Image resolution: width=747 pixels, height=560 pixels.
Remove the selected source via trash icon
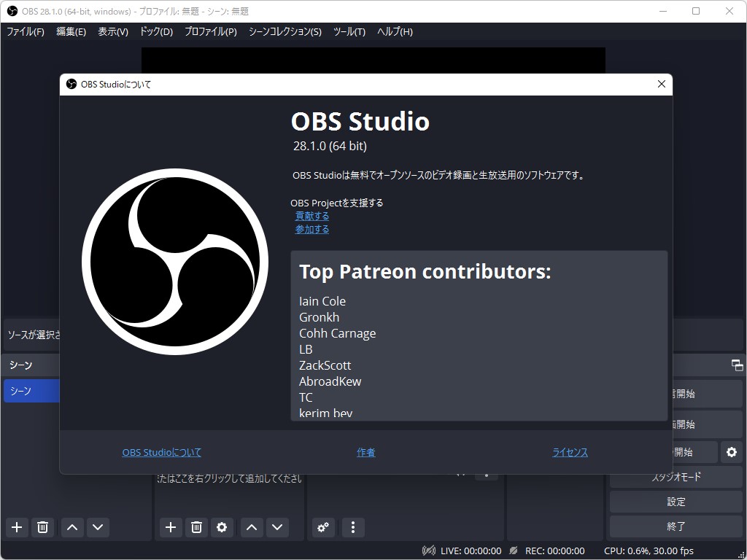point(196,527)
